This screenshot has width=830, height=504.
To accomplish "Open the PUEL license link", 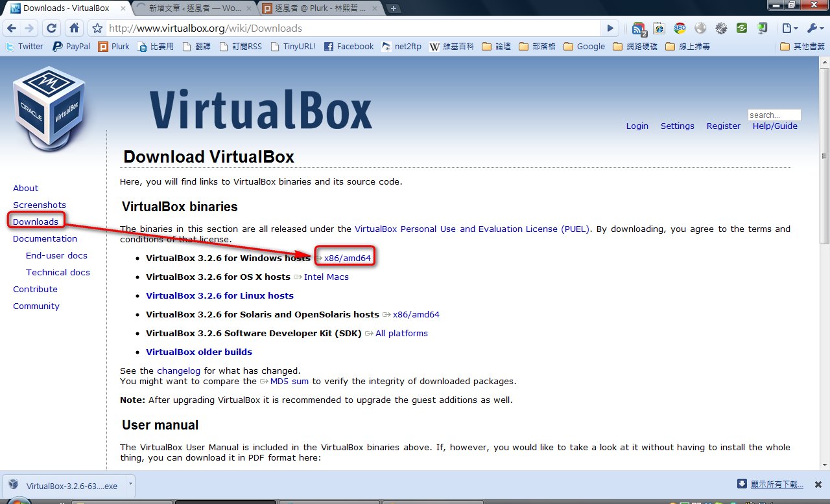I will (x=472, y=229).
